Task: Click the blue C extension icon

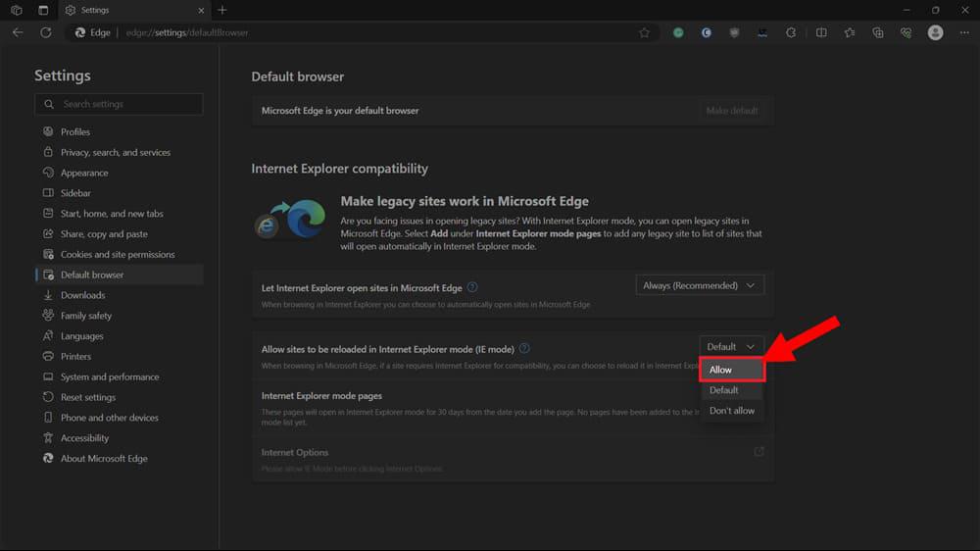Action: point(707,32)
